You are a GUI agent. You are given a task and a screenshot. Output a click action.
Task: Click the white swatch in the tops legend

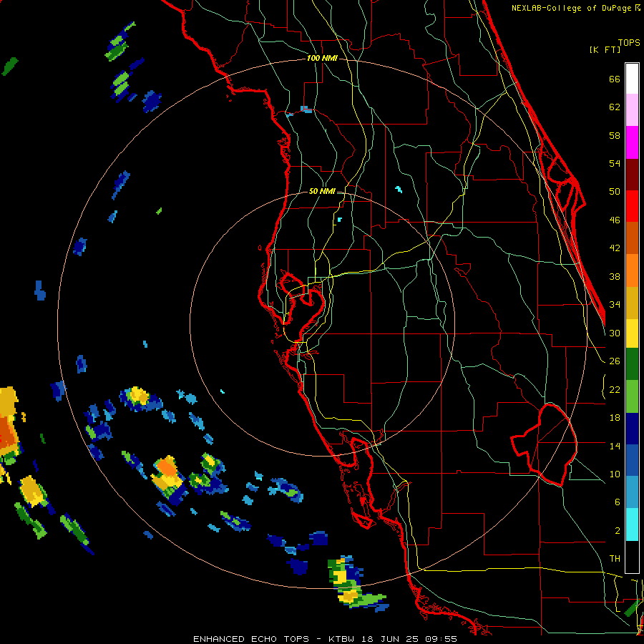pos(632,79)
